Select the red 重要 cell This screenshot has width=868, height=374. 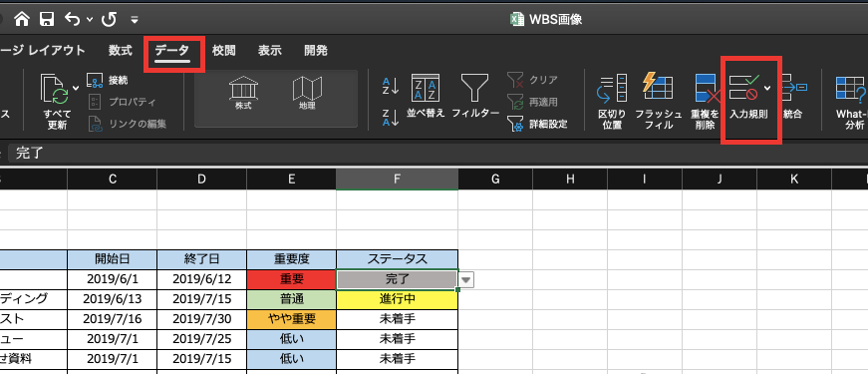pos(292,279)
